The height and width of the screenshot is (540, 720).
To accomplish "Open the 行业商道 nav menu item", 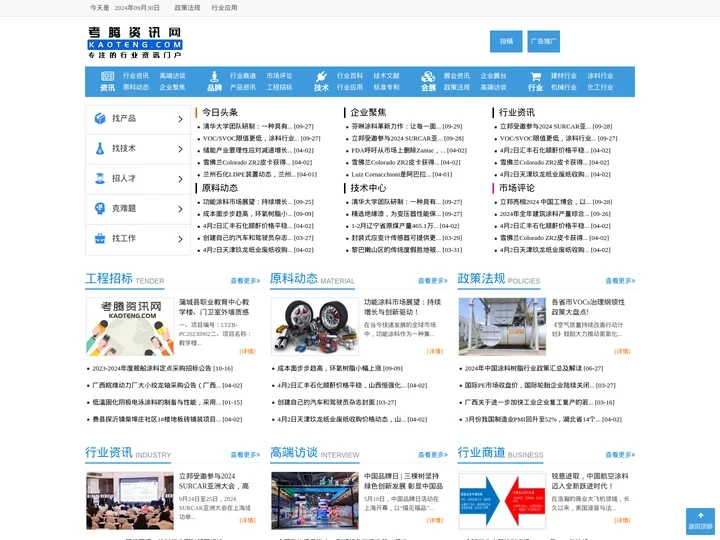I will point(242,76).
